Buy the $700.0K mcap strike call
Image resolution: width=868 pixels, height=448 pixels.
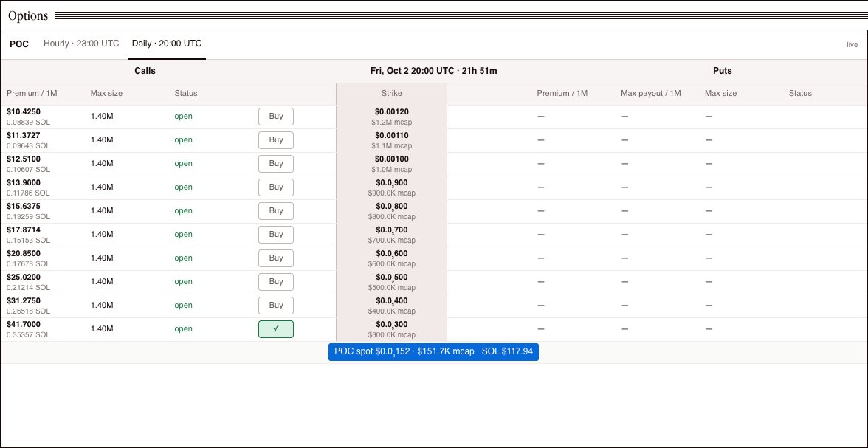coord(276,235)
